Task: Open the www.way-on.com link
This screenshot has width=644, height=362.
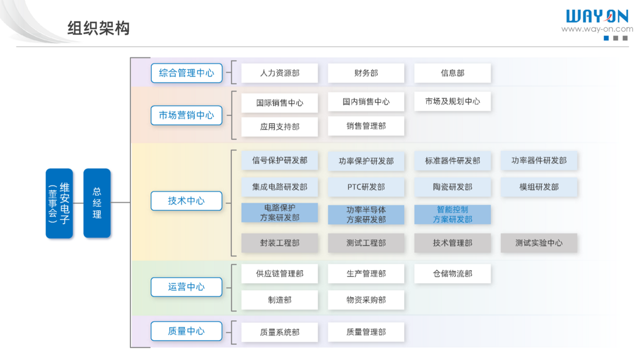Action: 597,29
